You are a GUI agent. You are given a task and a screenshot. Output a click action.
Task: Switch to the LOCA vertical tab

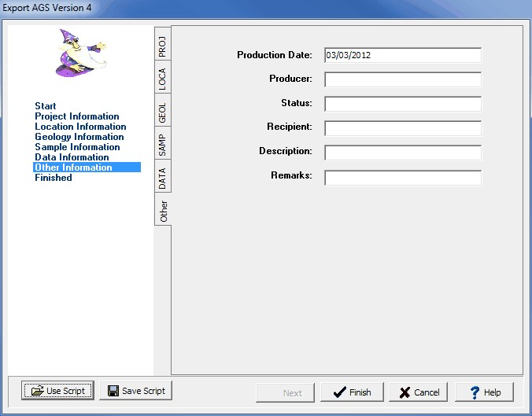click(162, 79)
